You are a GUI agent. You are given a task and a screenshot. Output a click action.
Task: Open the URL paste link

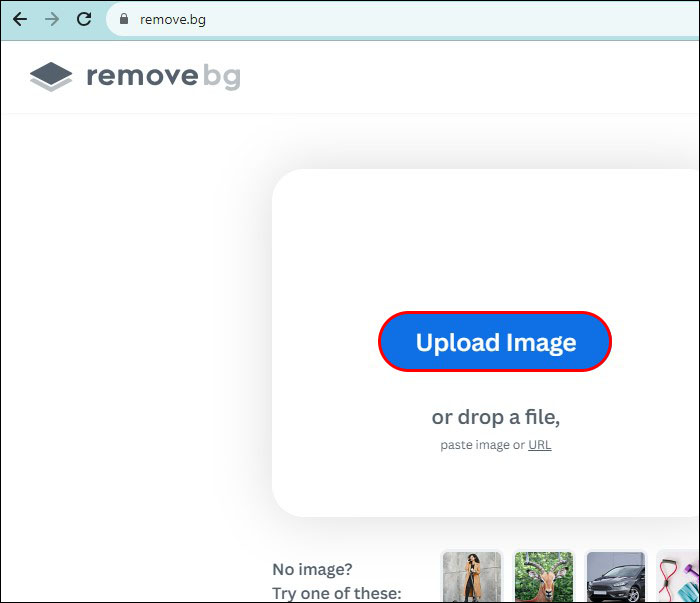point(539,445)
